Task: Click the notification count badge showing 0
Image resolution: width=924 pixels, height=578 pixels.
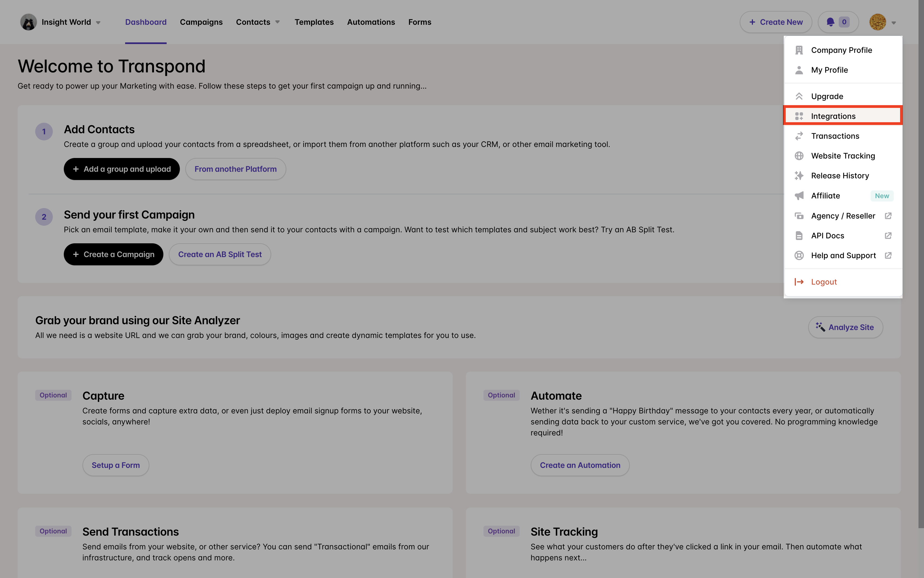Action: (844, 22)
